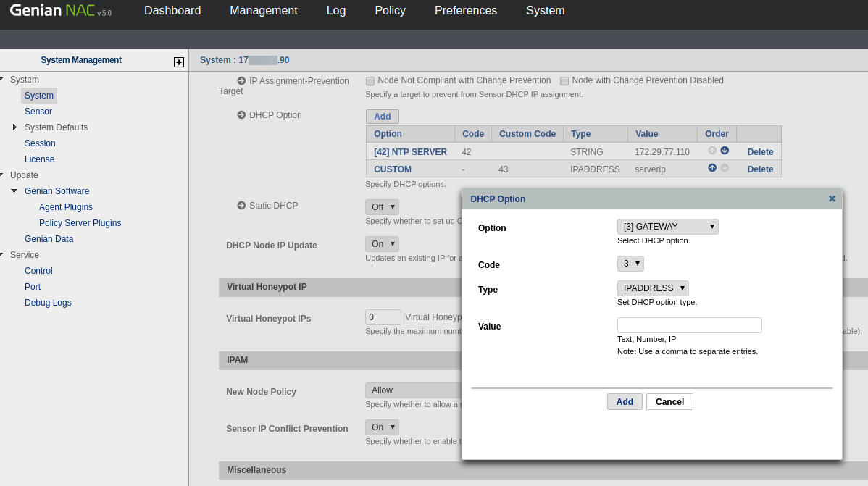Move NTP SERVER option down in order
The width and height of the screenshot is (868, 486).
(x=725, y=151)
